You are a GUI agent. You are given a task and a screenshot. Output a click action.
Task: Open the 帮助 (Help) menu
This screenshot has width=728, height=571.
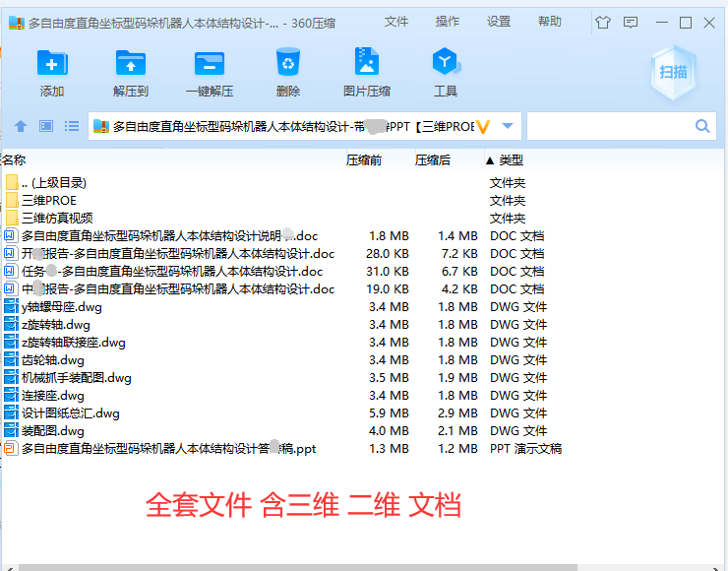550,22
